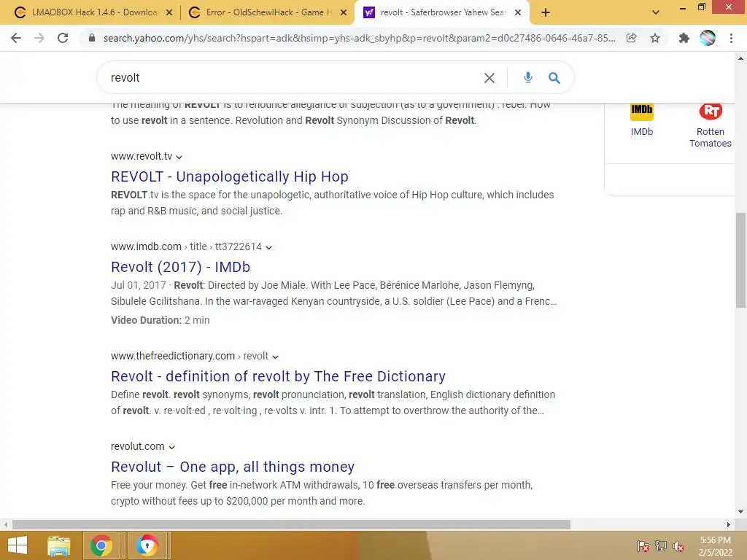Open Google Chrome on the taskbar
Image resolution: width=747 pixels, height=560 pixels.
click(x=101, y=545)
